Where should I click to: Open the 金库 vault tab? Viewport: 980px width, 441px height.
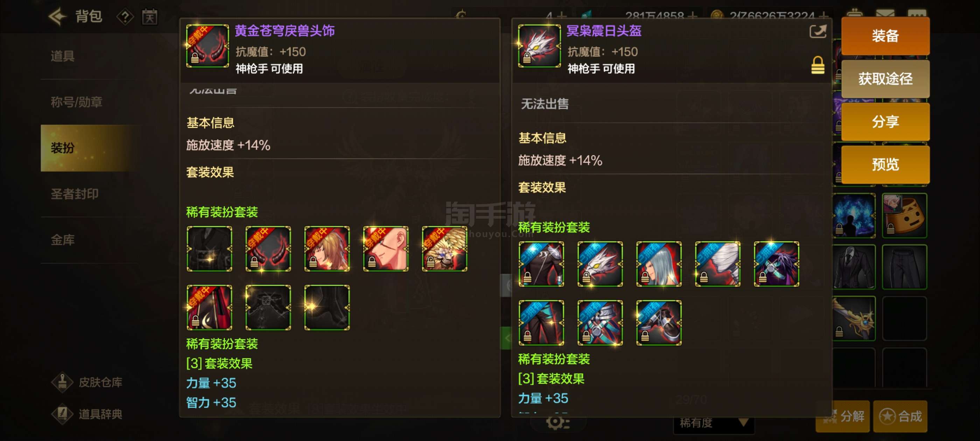click(63, 240)
